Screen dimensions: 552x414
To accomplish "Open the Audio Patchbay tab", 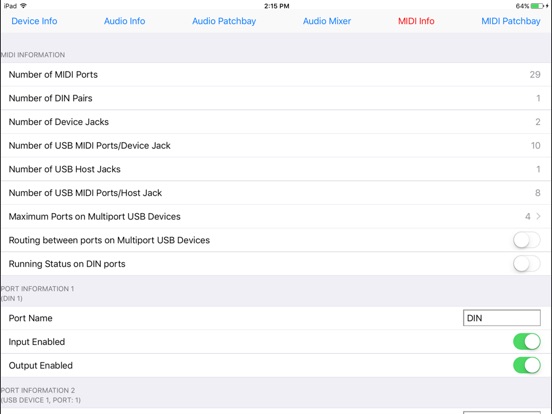I will tap(224, 21).
